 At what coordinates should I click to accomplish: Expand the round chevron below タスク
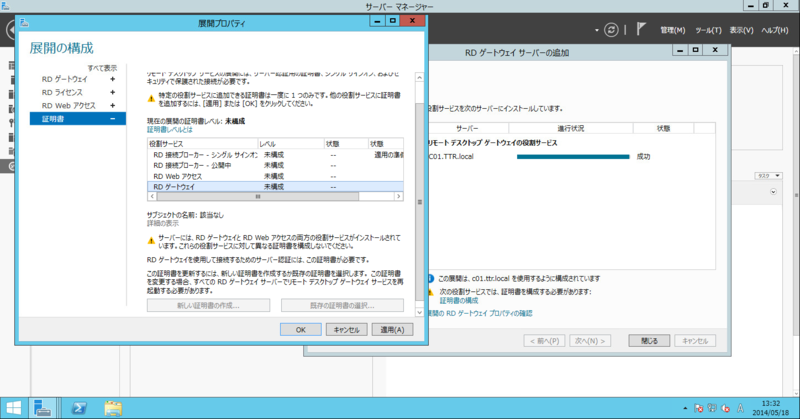pos(773,192)
